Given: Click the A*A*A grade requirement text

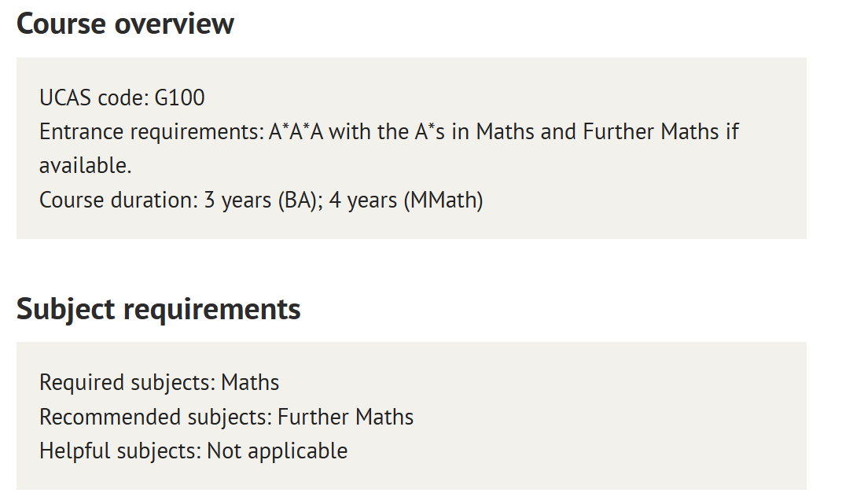Looking at the screenshot, I should pyautogui.click(x=296, y=132).
